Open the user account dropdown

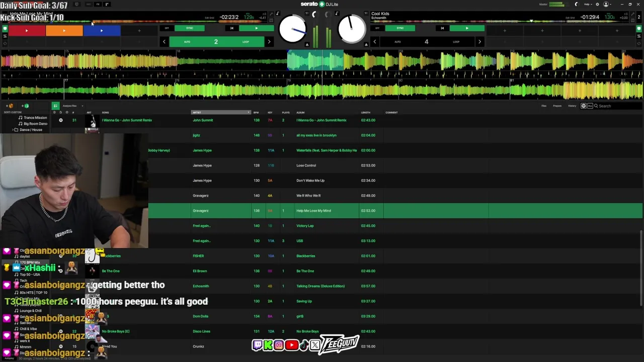pyautogui.click(x=607, y=5)
